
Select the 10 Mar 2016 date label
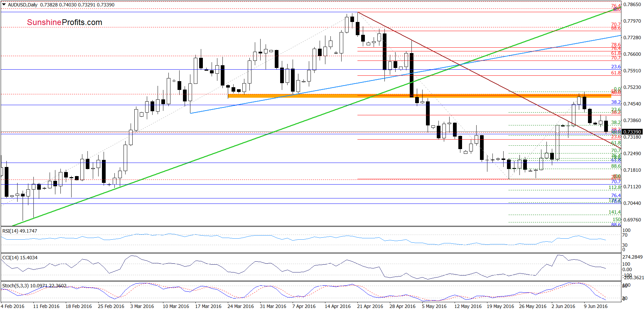click(x=176, y=306)
